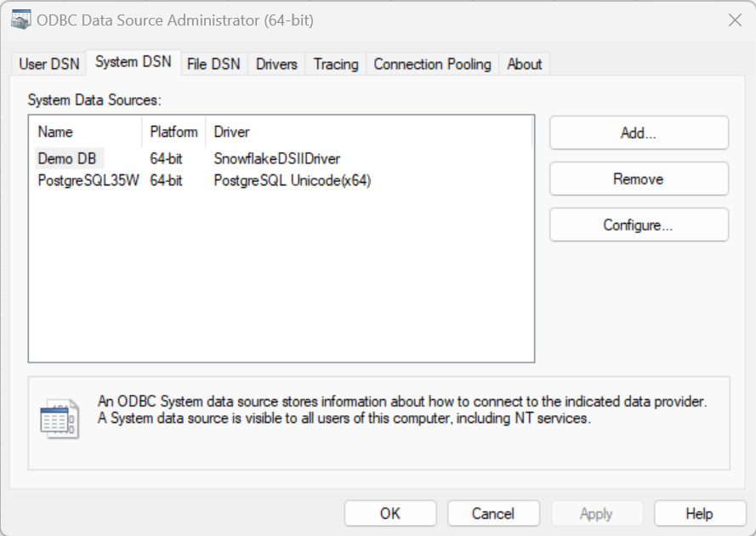Open the File DSN tab

[213, 64]
